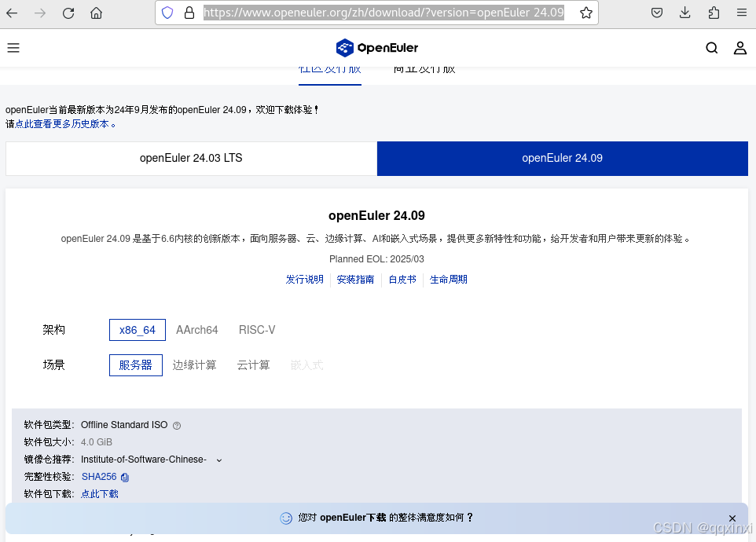Screen dimensions: 756x542
Task: Bookmark this page with the star
Action: [x=586, y=13]
